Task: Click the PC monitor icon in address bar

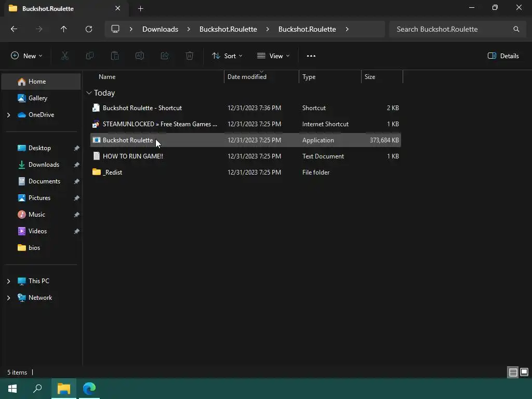Action: tap(115, 29)
